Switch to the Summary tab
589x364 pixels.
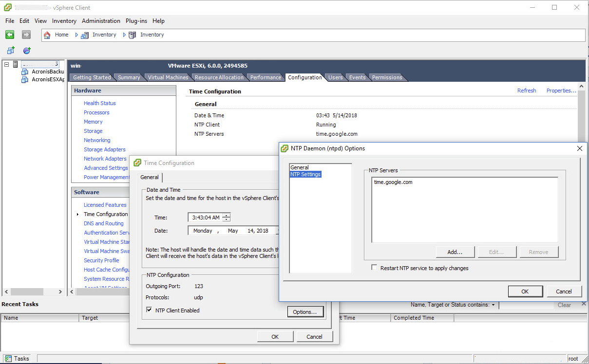tap(129, 77)
